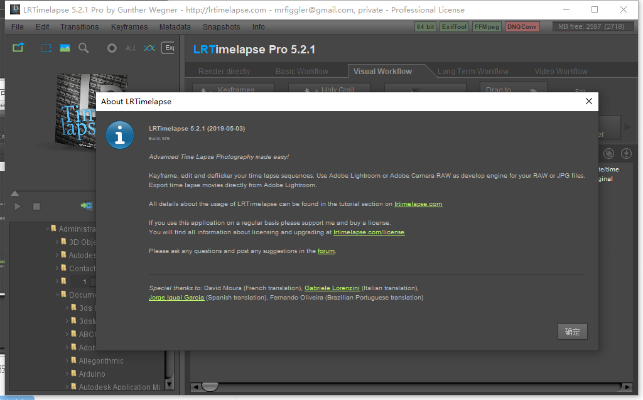Expand the 3D Objects folder node
This screenshot has width=643, height=400.
click(59, 241)
